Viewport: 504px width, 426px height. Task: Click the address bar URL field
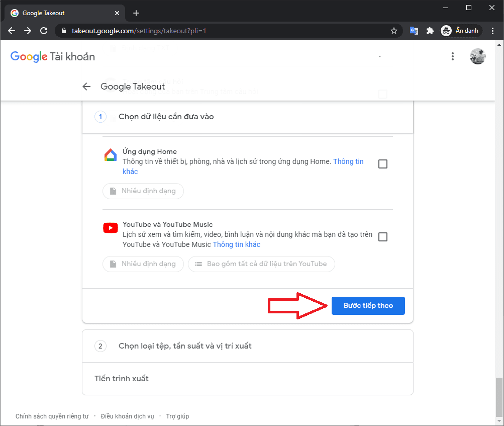[226, 31]
